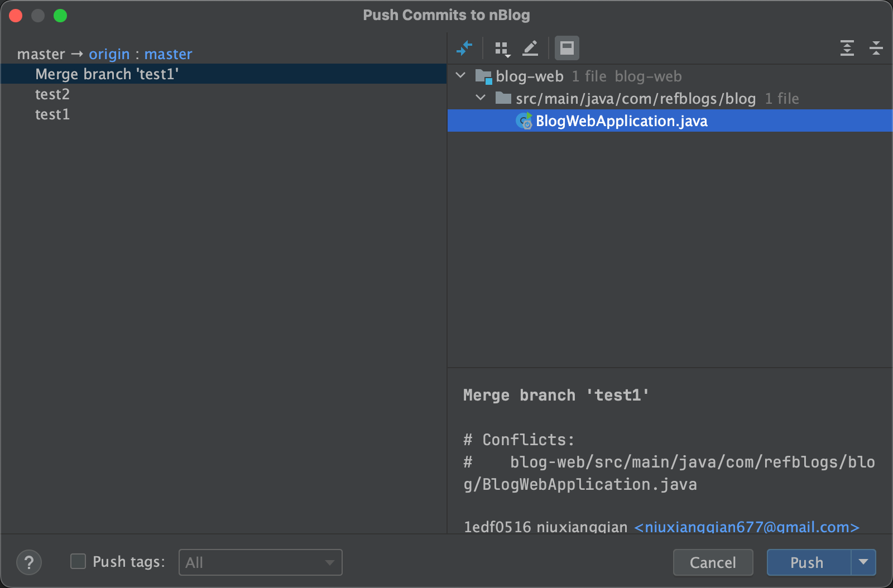Click the blog-web module folder icon

point(483,76)
